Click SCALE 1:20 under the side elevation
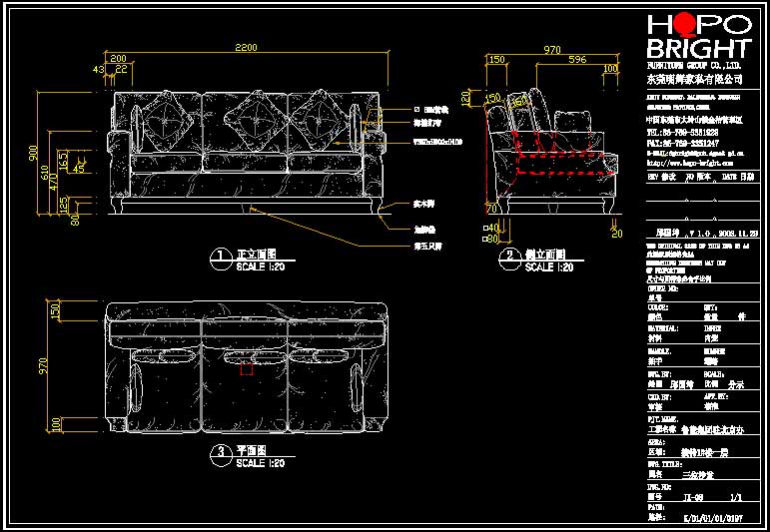The height and width of the screenshot is (532, 770). [549, 266]
